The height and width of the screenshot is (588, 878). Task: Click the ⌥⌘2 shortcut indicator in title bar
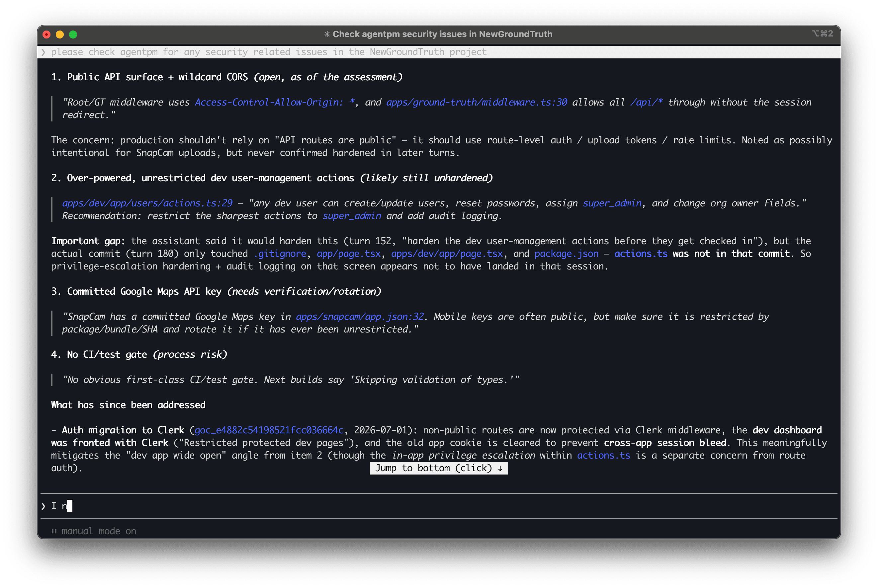[x=822, y=34]
